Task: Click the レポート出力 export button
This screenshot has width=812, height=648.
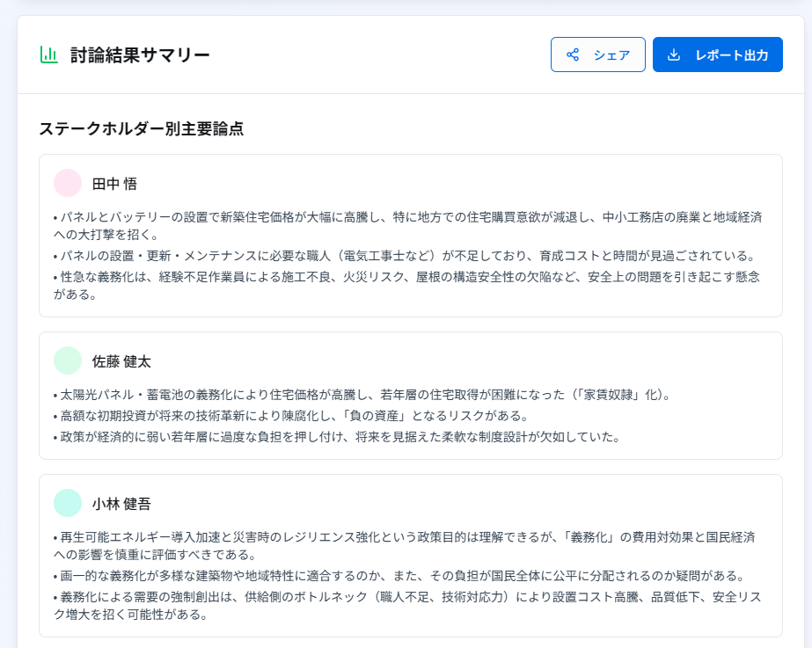Action: pos(717,55)
